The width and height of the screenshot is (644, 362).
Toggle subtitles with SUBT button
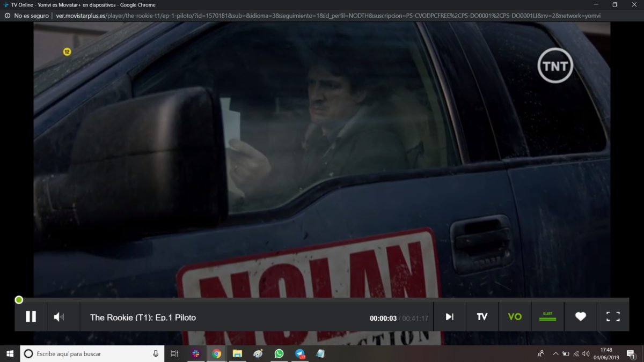(547, 317)
